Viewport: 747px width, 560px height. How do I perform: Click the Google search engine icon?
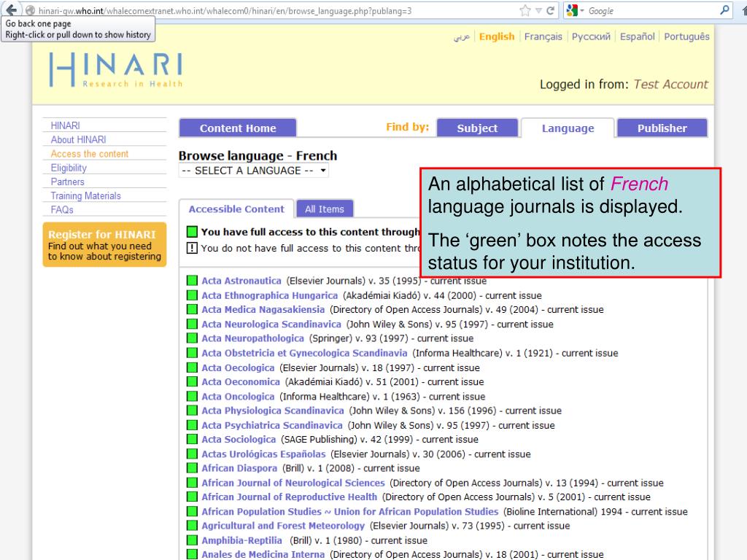coord(572,10)
